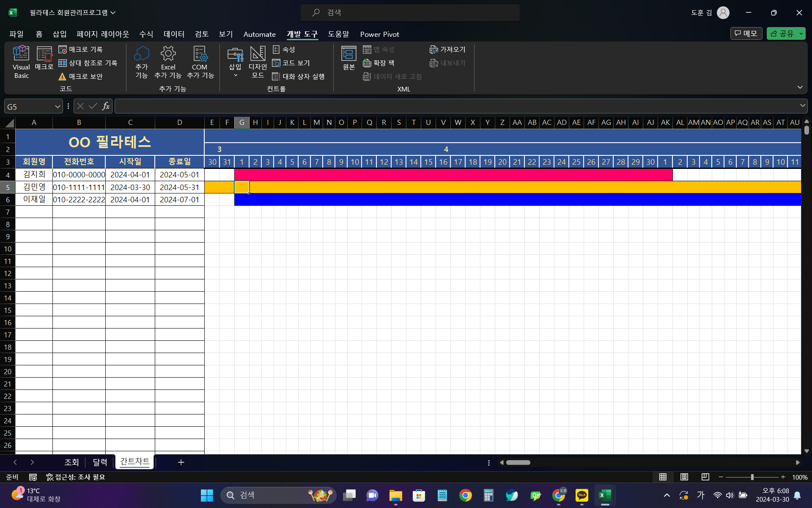812x508 pixels.
Task: Start 매크로 기록 macro recording
Action: tap(81, 50)
